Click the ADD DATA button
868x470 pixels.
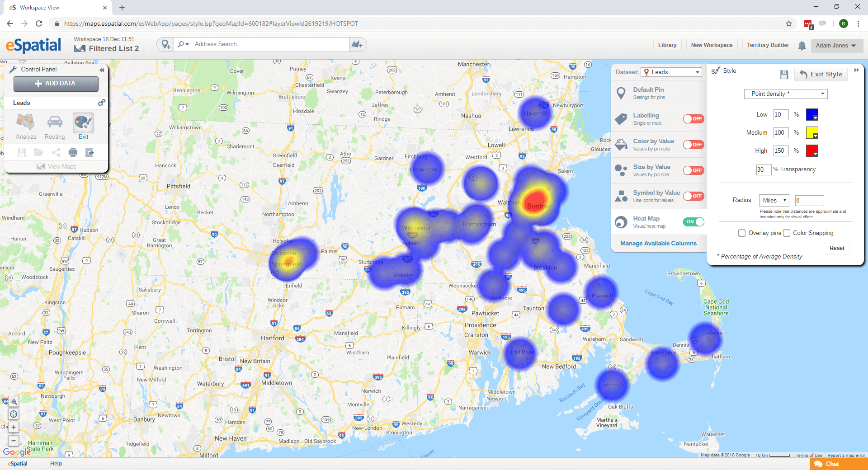coord(56,84)
